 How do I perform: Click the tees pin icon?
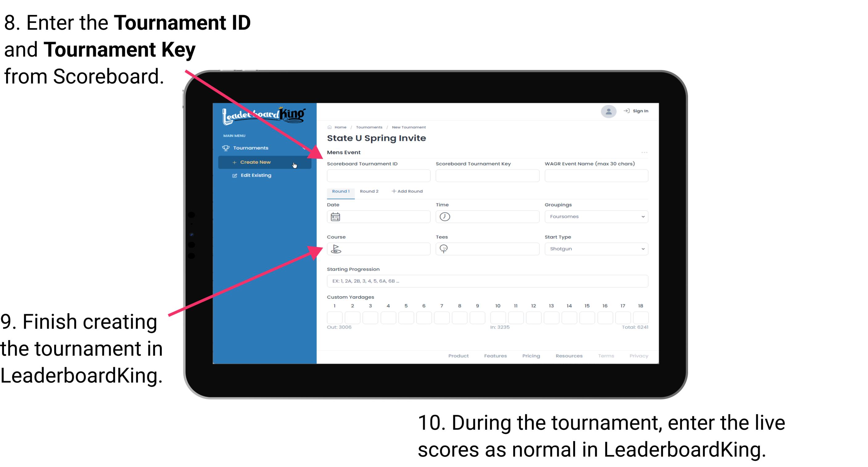(x=446, y=248)
